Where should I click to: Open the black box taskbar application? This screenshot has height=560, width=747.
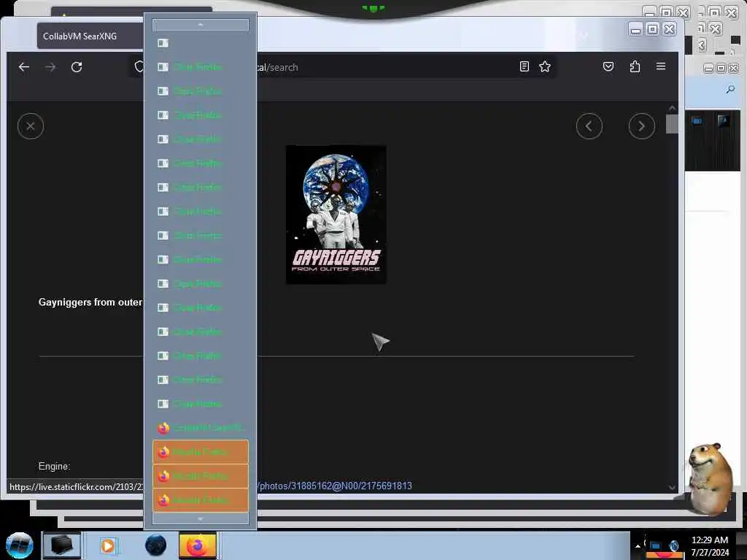[61, 545]
